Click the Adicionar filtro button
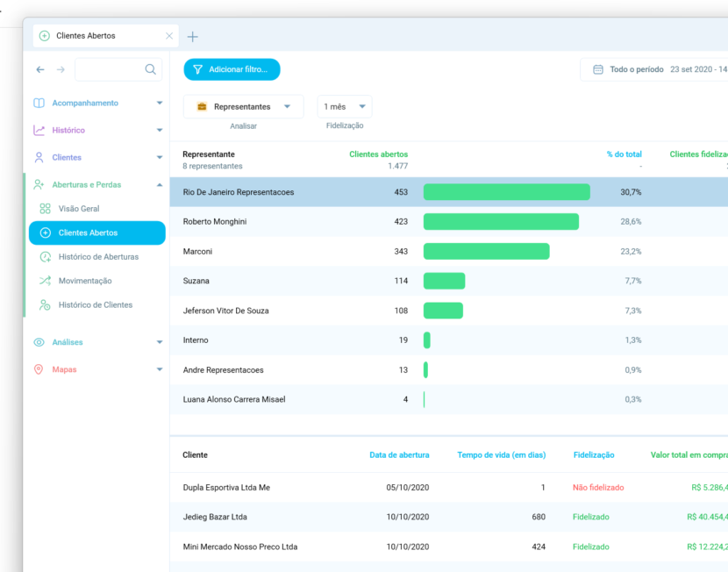This screenshot has width=728, height=572. (232, 68)
